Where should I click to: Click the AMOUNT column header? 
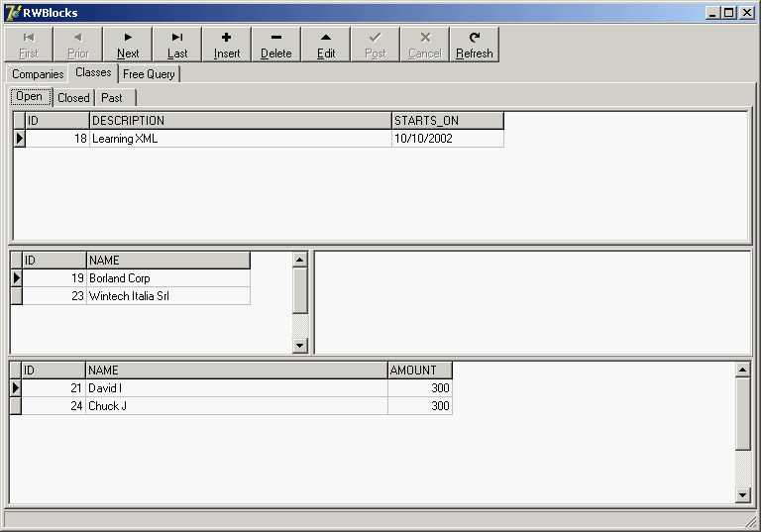click(419, 370)
